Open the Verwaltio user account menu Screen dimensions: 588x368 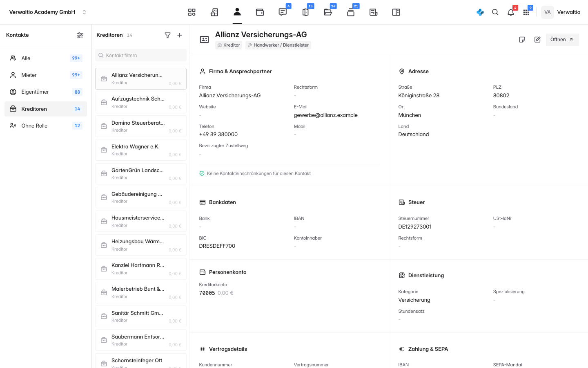pyautogui.click(x=561, y=12)
